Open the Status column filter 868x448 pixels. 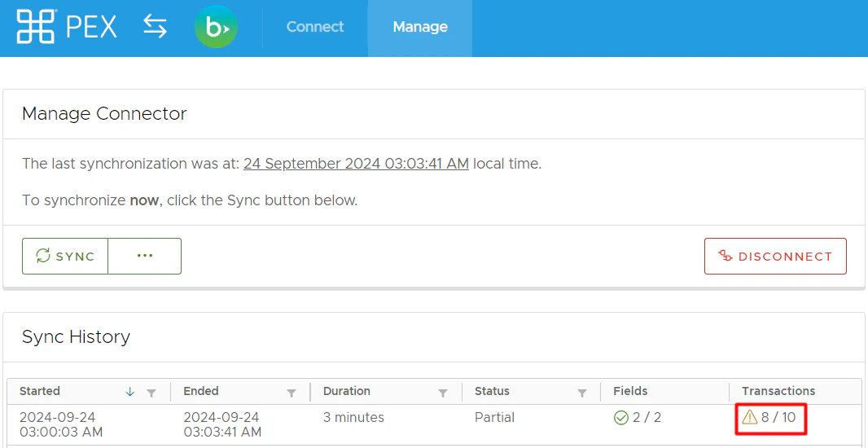[582, 393]
